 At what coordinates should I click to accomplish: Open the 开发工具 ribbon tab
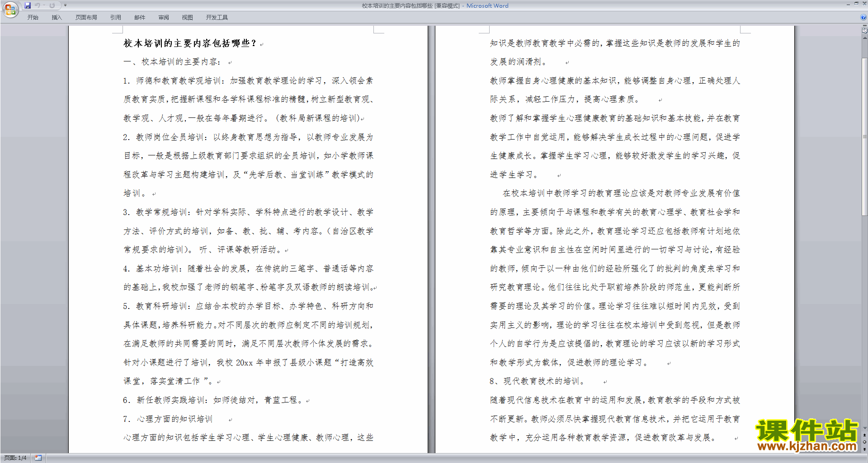click(x=217, y=18)
